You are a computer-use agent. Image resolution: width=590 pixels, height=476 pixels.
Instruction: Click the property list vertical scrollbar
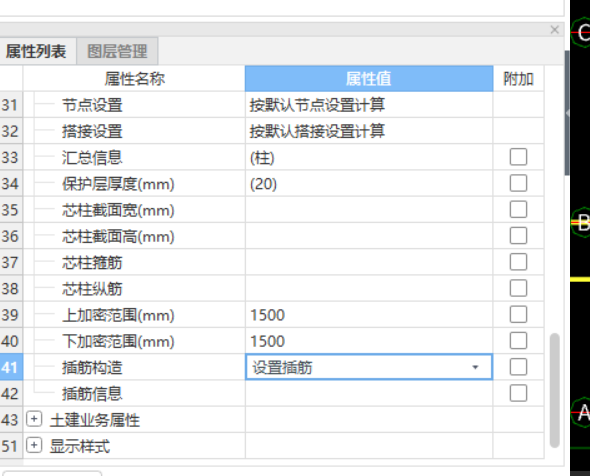pyautogui.click(x=554, y=390)
